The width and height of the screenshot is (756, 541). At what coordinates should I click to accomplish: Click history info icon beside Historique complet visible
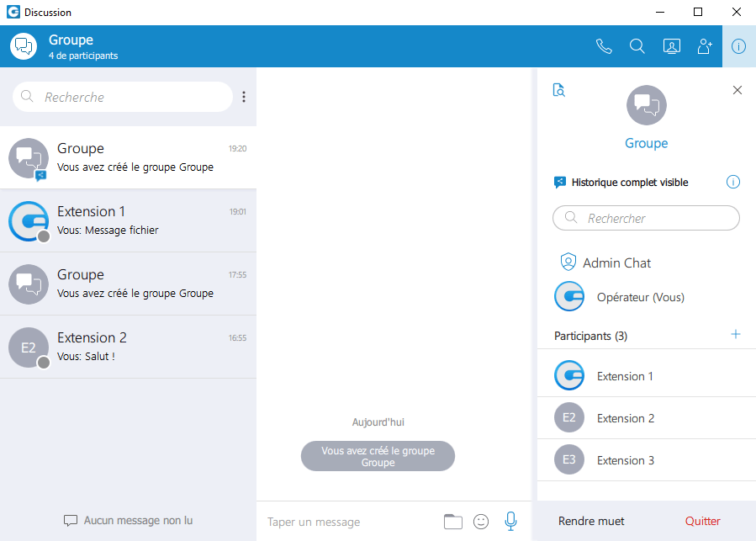coord(732,182)
